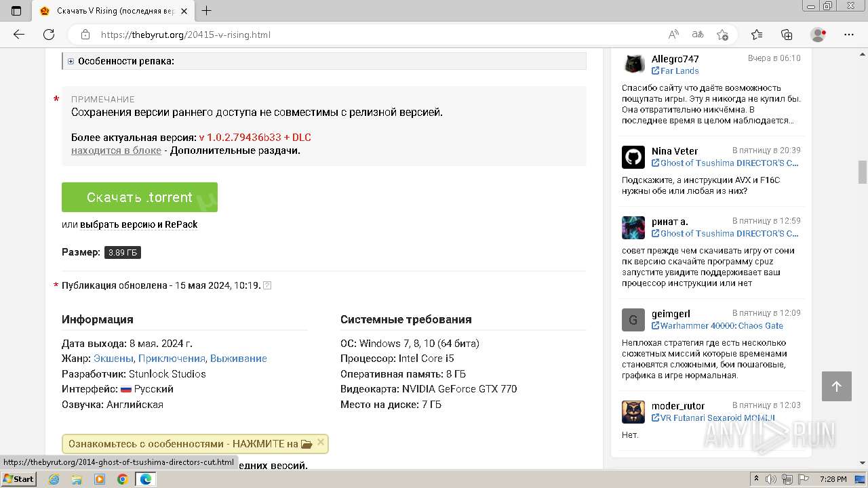Open Nina Veter's Ghost of Tsushima link
The height and width of the screenshot is (488, 868).
tap(725, 163)
